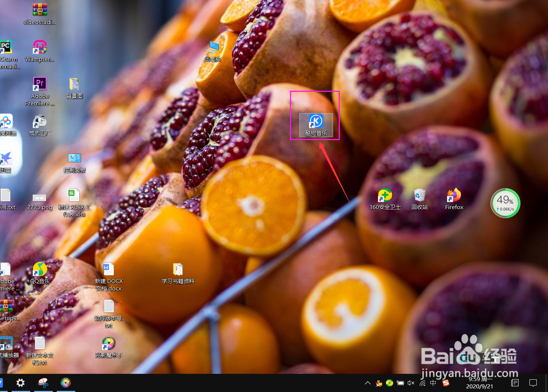548x392 pixels.
Task: Switch to the color-wheel app on the taskbar
Action: pos(65,383)
